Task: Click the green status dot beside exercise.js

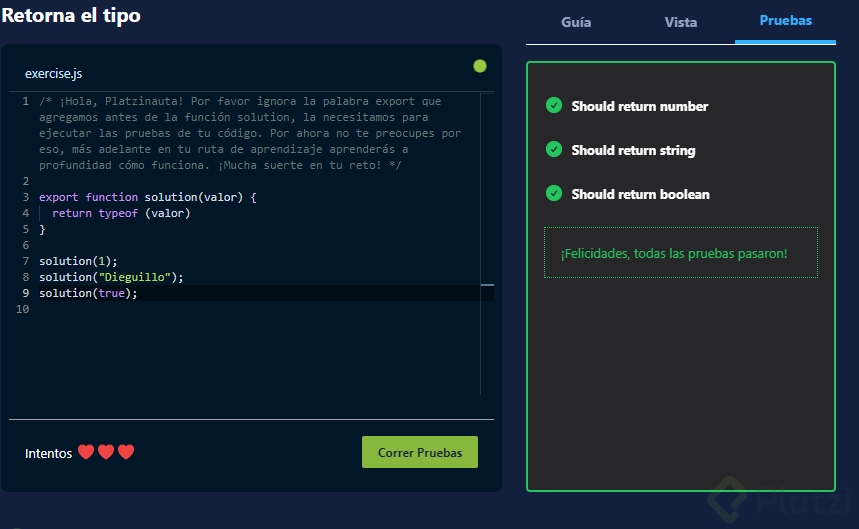Action: [x=480, y=66]
